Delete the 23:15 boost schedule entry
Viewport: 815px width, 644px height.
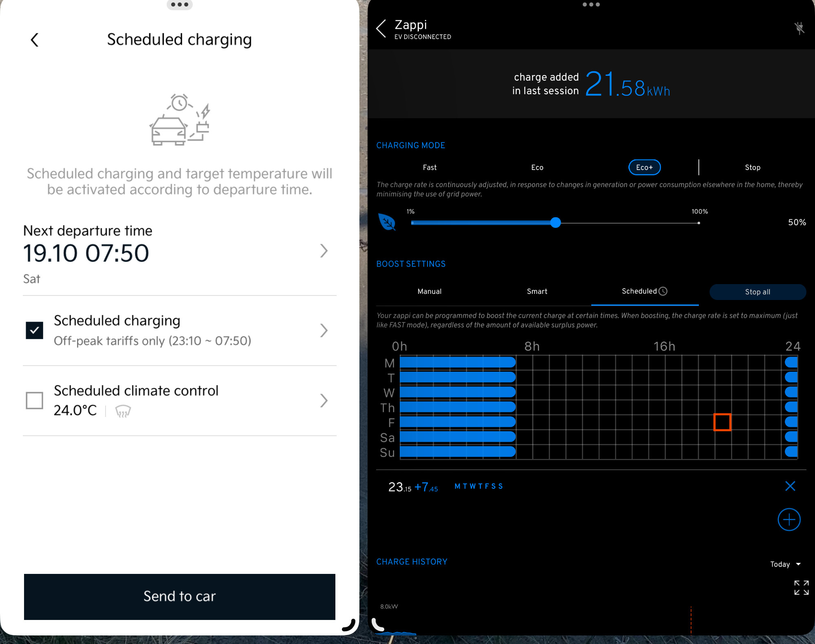[790, 486]
